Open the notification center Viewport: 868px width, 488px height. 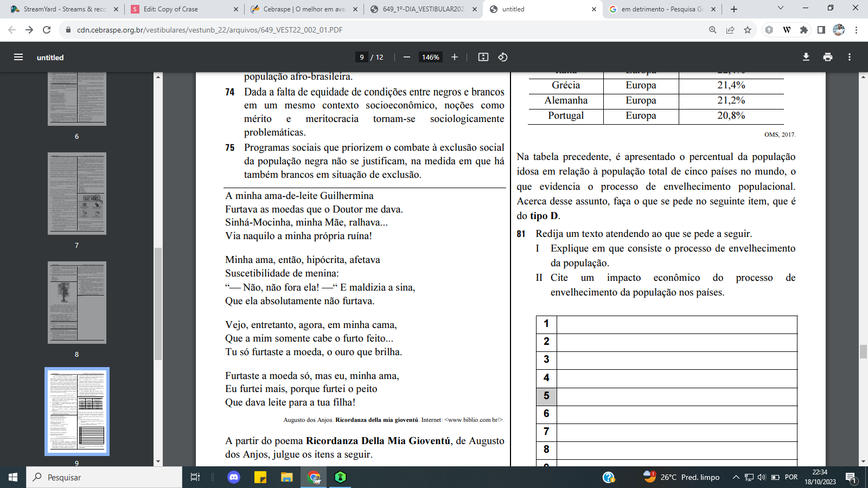tap(851, 478)
